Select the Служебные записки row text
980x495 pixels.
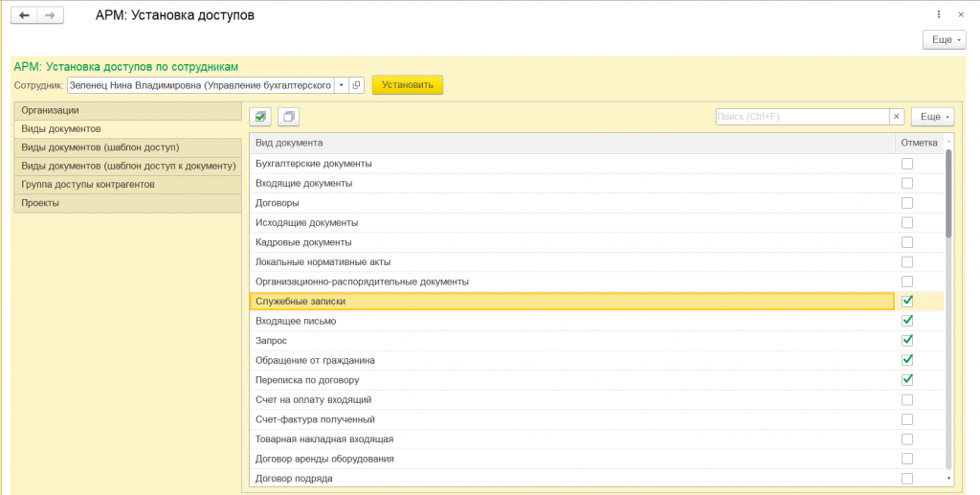click(x=301, y=302)
